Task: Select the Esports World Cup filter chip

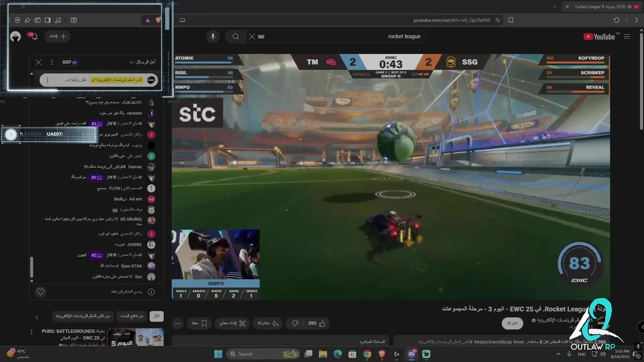Action: click(x=83, y=316)
